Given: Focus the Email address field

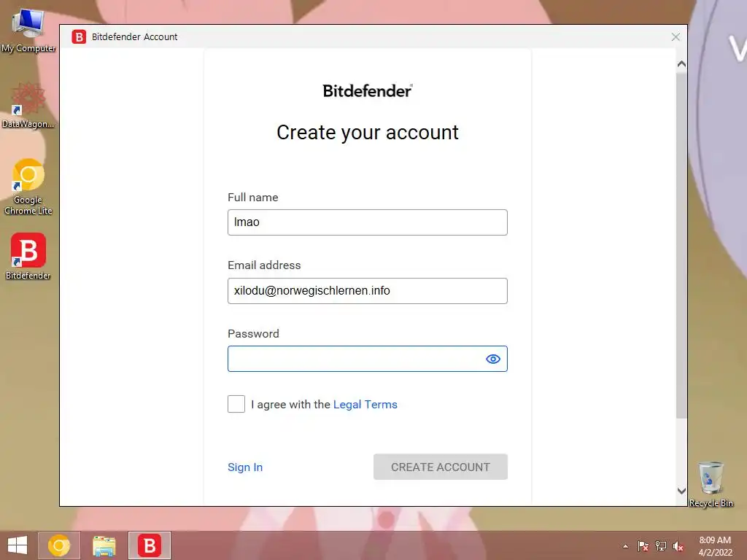Looking at the screenshot, I should (x=368, y=291).
